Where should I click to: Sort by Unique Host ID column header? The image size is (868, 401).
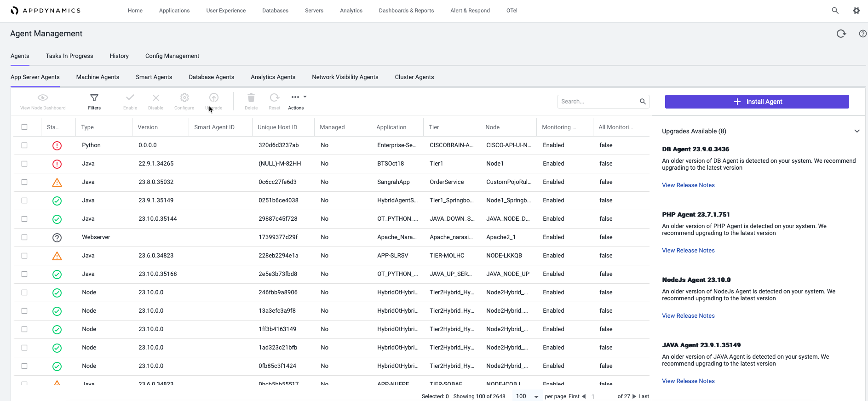point(277,127)
